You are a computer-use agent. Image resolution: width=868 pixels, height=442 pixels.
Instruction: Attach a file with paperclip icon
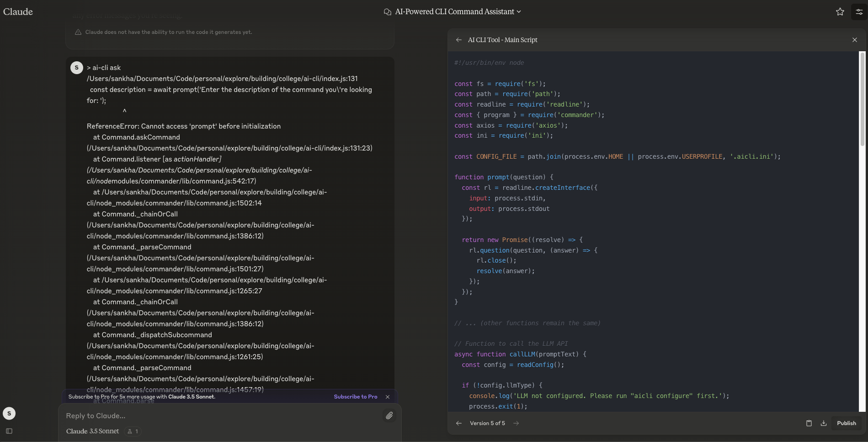(x=389, y=415)
